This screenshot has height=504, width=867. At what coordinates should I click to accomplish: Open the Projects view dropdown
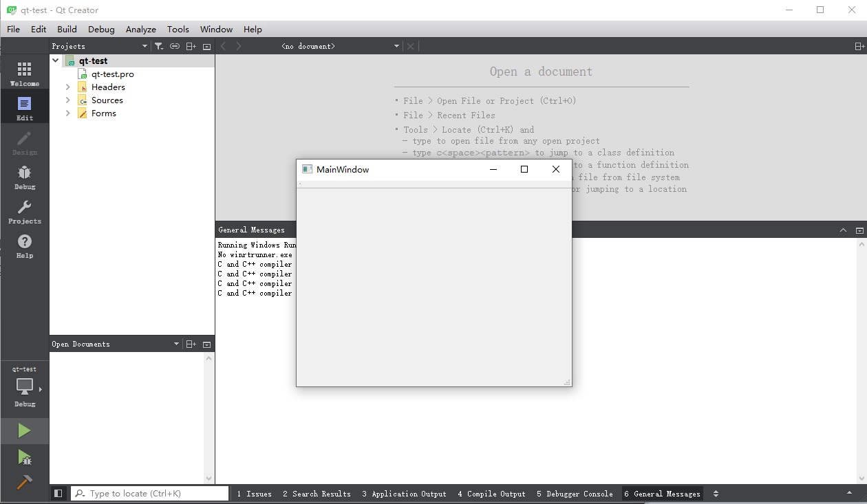(144, 46)
